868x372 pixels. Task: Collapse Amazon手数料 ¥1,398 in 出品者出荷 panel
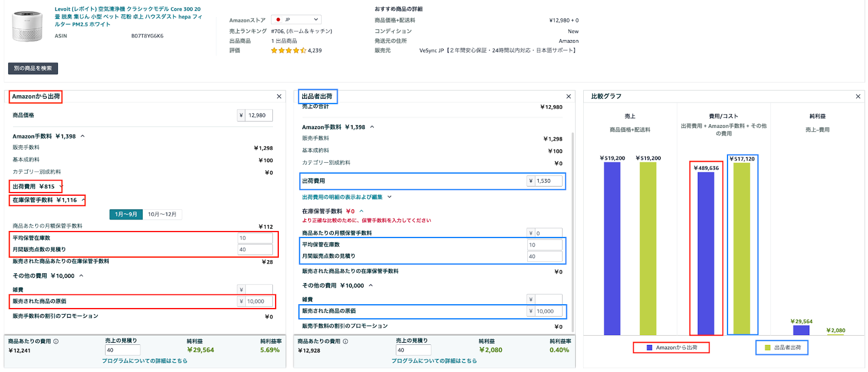pyautogui.click(x=372, y=127)
